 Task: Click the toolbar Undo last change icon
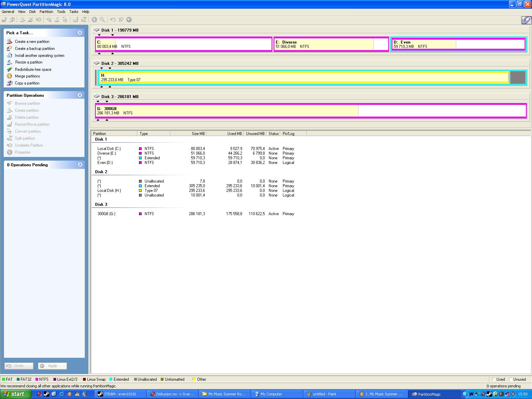pos(113,20)
